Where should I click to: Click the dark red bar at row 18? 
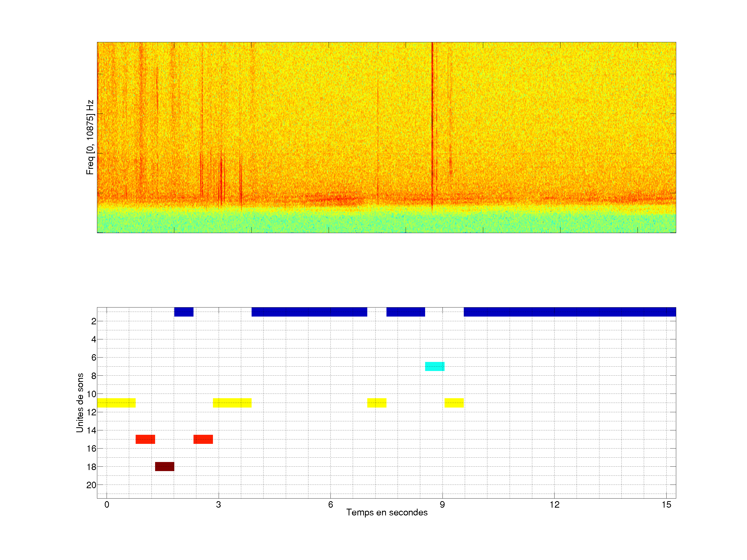coord(164,466)
